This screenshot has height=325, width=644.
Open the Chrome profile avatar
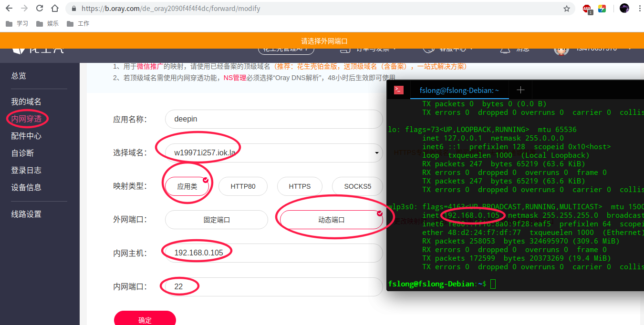coord(624,8)
